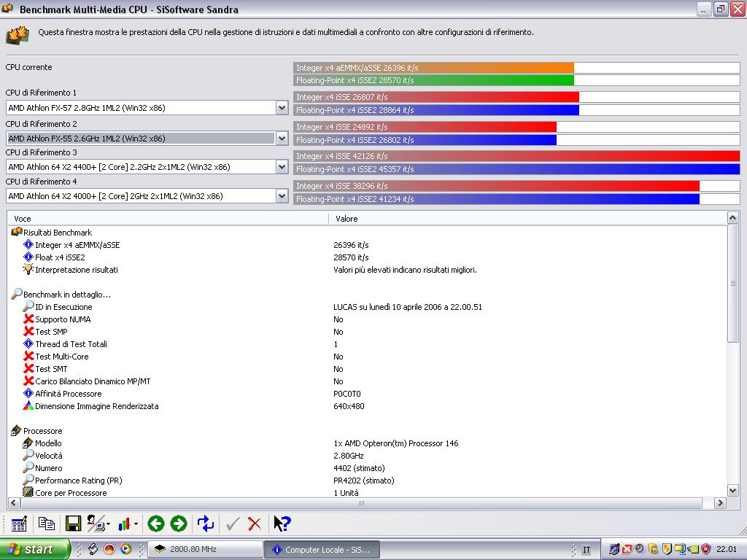Viewport: 747px width, 560px height.
Task: Click the red X cancel icon
Action: click(x=255, y=524)
